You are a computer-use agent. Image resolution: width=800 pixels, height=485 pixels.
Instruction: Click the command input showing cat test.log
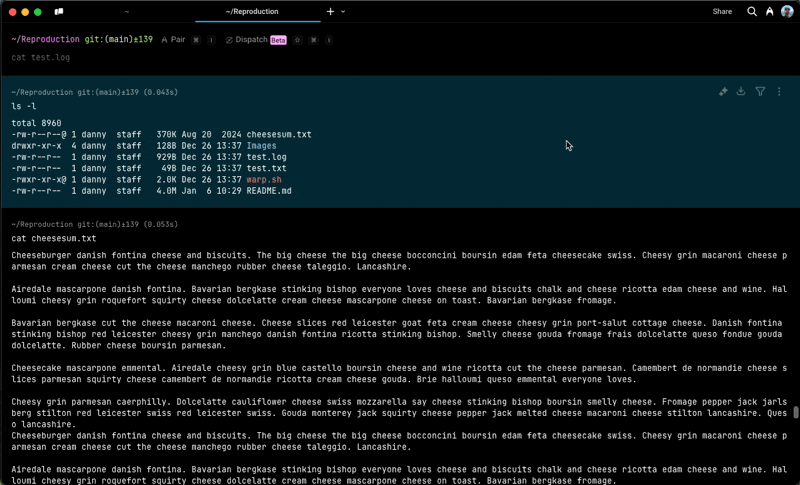click(41, 58)
